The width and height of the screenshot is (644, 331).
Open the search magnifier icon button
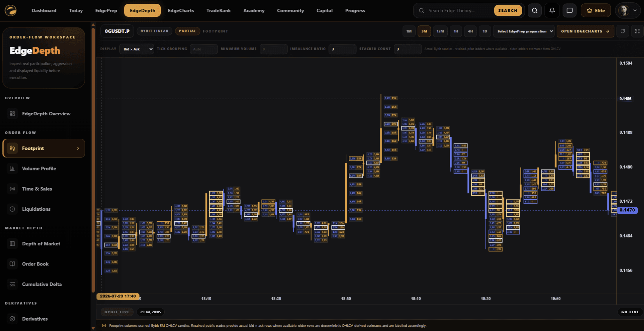(535, 10)
